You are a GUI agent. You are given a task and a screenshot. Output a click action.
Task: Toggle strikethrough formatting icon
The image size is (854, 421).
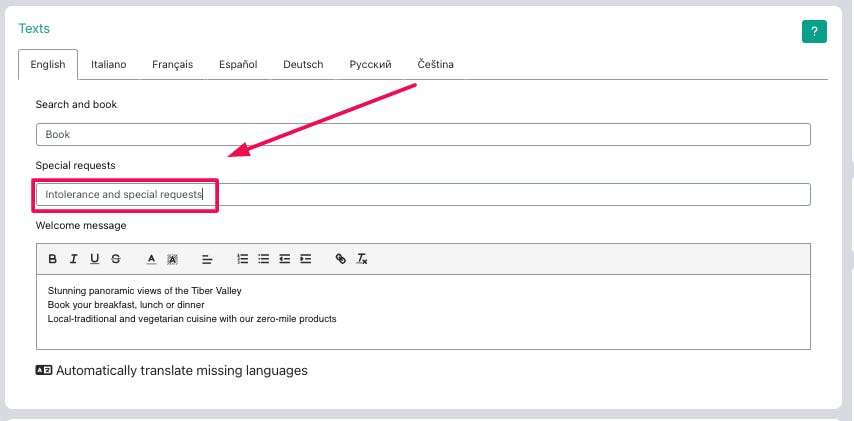point(115,259)
